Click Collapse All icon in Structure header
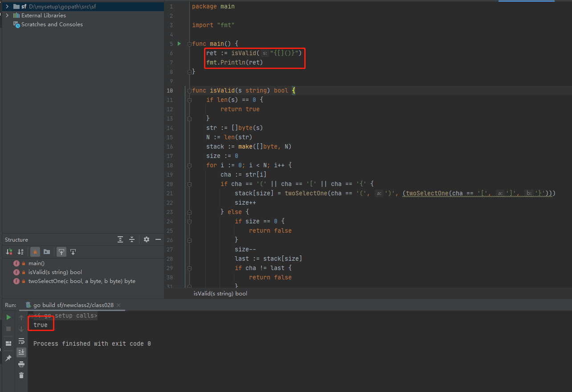The image size is (572, 392). [x=132, y=239]
